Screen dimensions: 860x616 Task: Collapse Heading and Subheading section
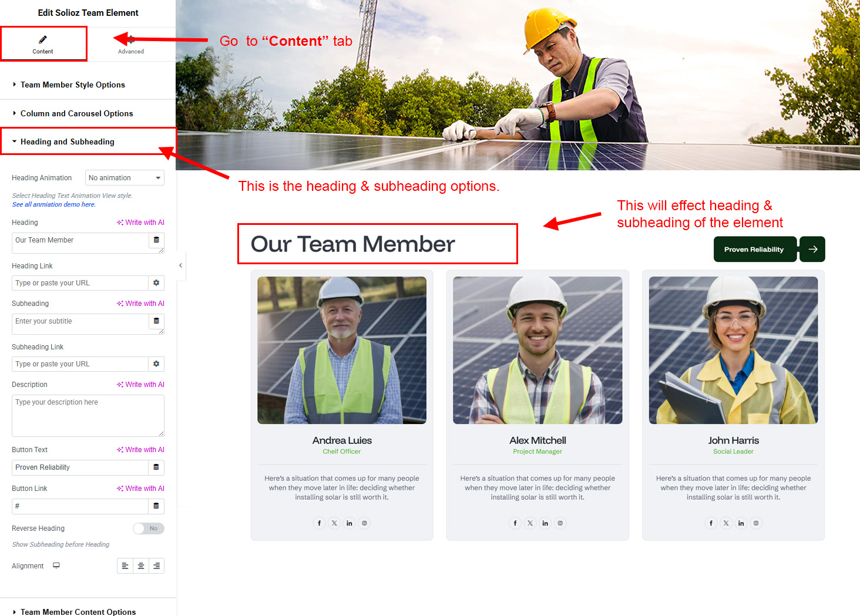point(68,142)
